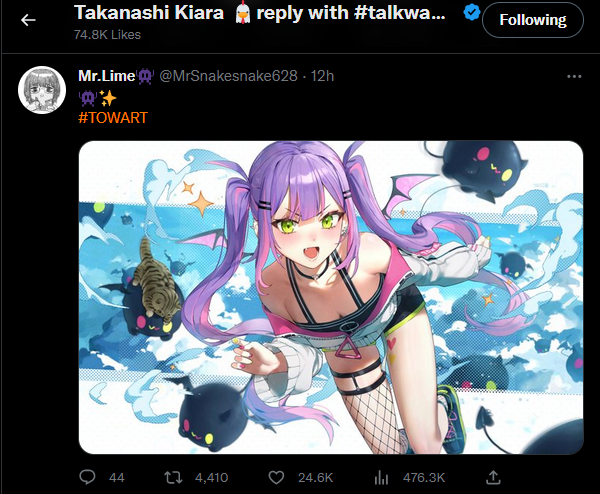Open the #TOWART hashtag link

pos(113,117)
